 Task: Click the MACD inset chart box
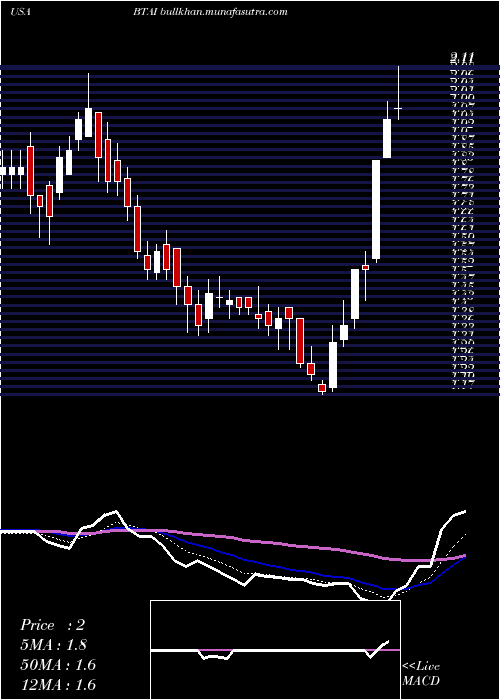(275, 650)
